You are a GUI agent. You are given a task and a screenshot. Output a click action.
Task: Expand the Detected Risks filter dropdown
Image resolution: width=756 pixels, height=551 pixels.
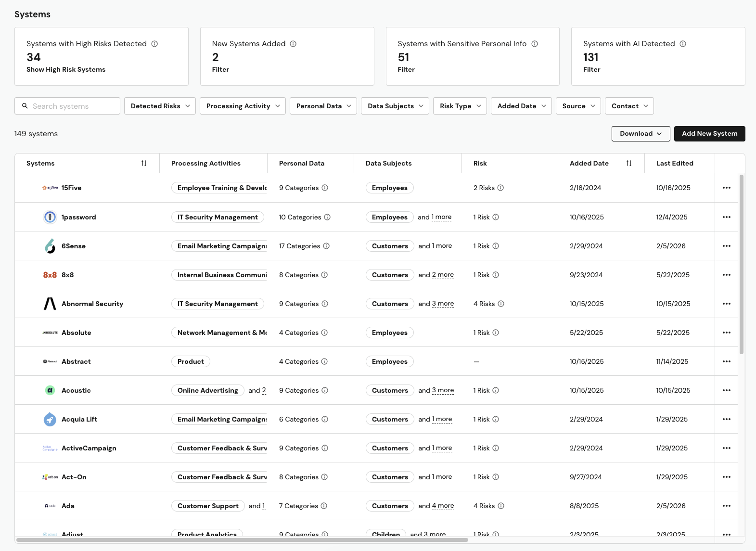coord(160,106)
